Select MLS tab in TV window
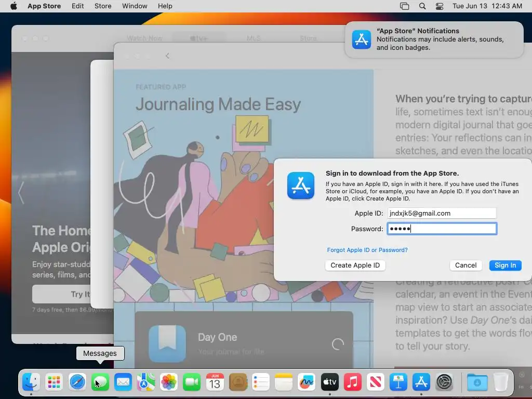 pyautogui.click(x=254, y=38)
